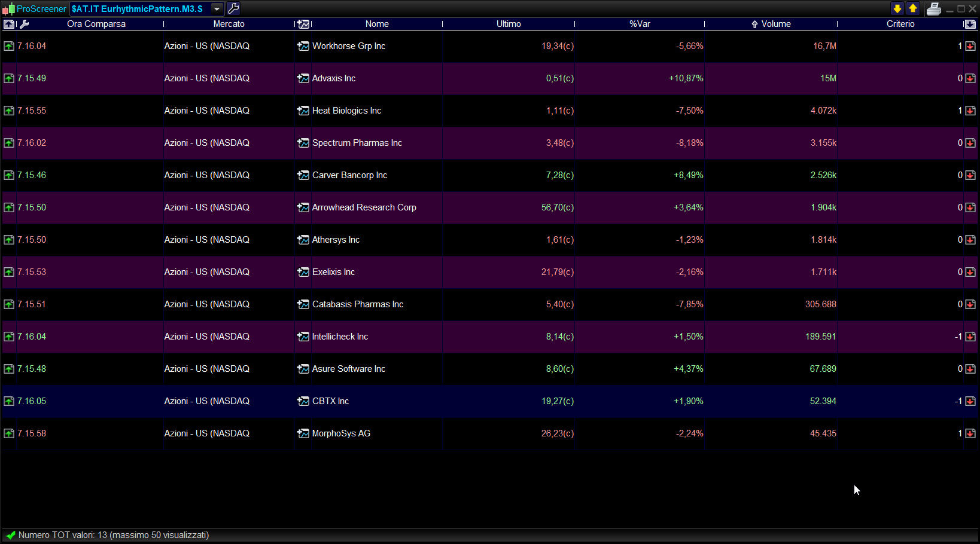Viewport: 980px width, 544px height.
Task: Open the $AT.IT EurhythmicPattern.M3.S screener dropdown
Action: point(217,8)
